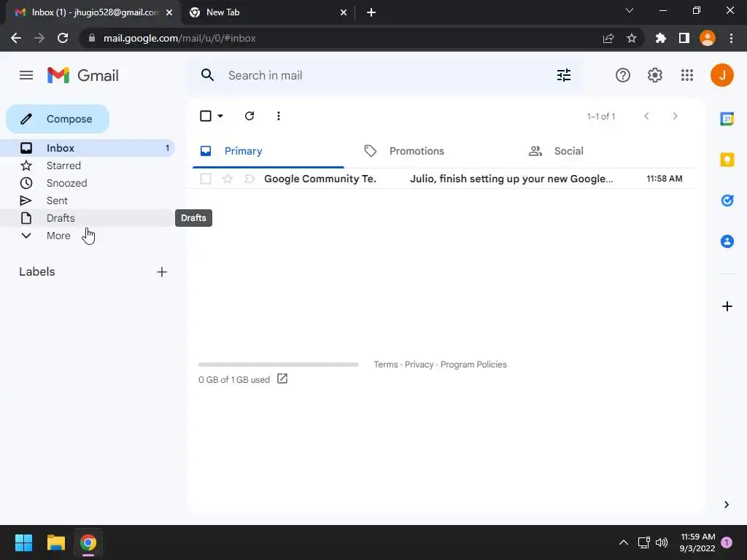Switch to the Primary tab

pyautogui.click(x=268, y=151)
